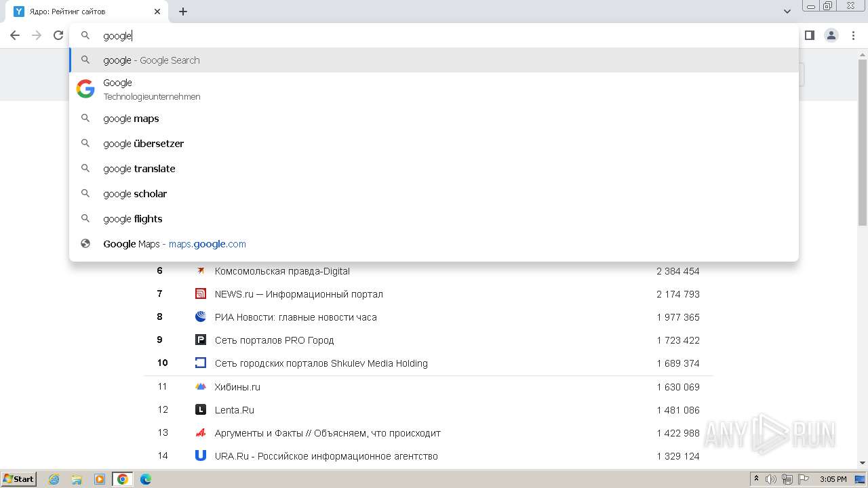The width and height of the screenshot is (868, 488).
Task: Pick the 'google maps' suggestion
Action: (434, 119)
